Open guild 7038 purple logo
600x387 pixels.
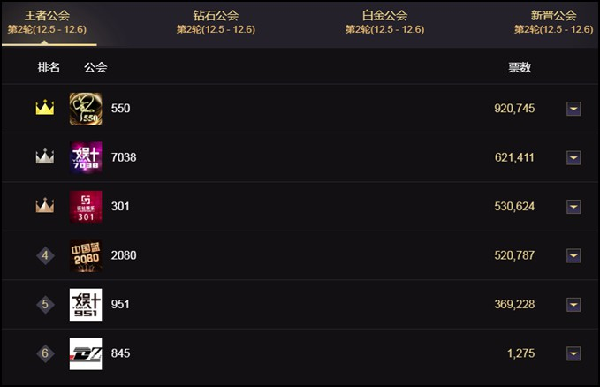point(86,157)
